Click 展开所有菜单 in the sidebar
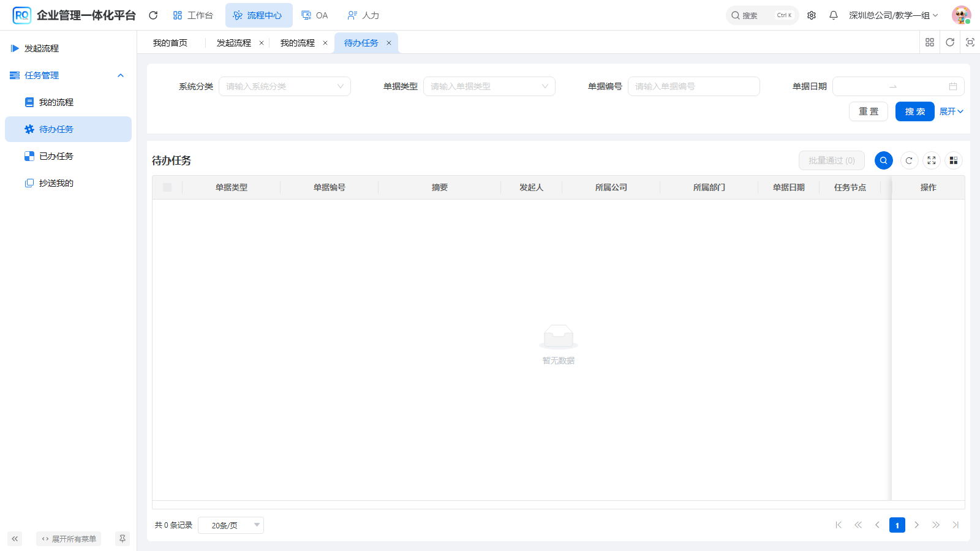The height and width of the screenshot is (551, 980). pos(69,539)
